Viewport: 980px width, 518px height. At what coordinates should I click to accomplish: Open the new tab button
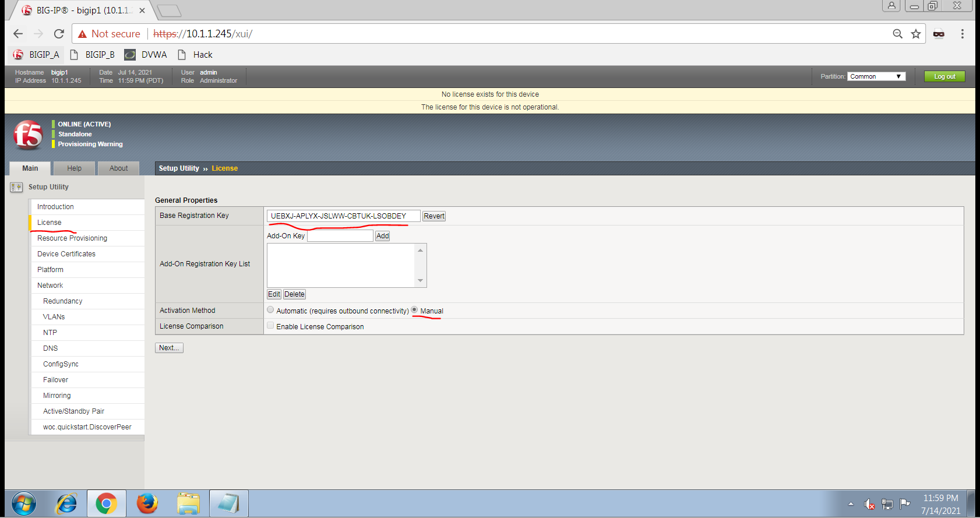point(169,10)
